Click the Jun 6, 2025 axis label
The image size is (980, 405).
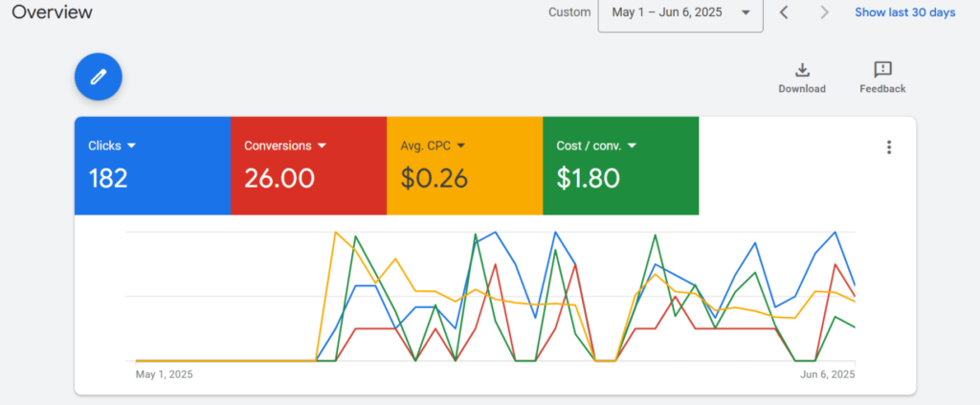pos(828,375)
